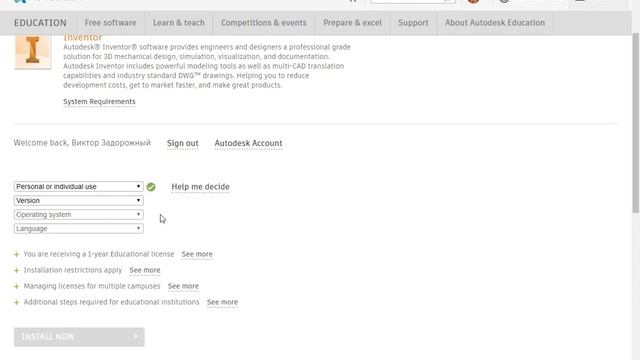Click the EDUCATION heading link
The height and width of the screenshot is (360, 640).
[x=40, y=23]
